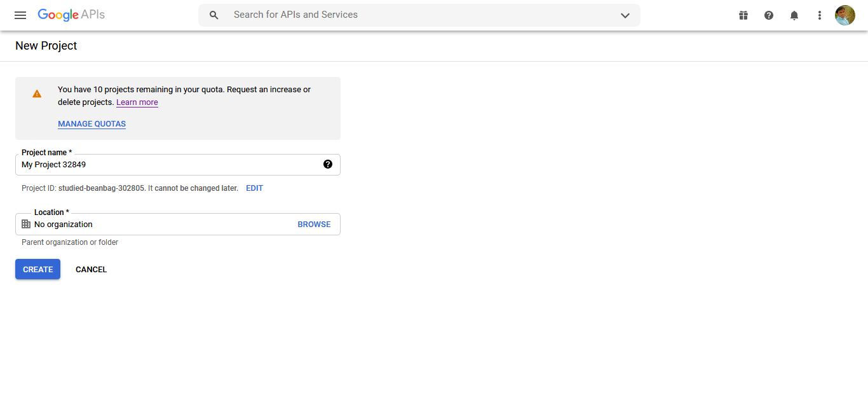
Task: Open the MANAGE QUOTAS link
Action: pyautogui.click(x=92, y=124)
